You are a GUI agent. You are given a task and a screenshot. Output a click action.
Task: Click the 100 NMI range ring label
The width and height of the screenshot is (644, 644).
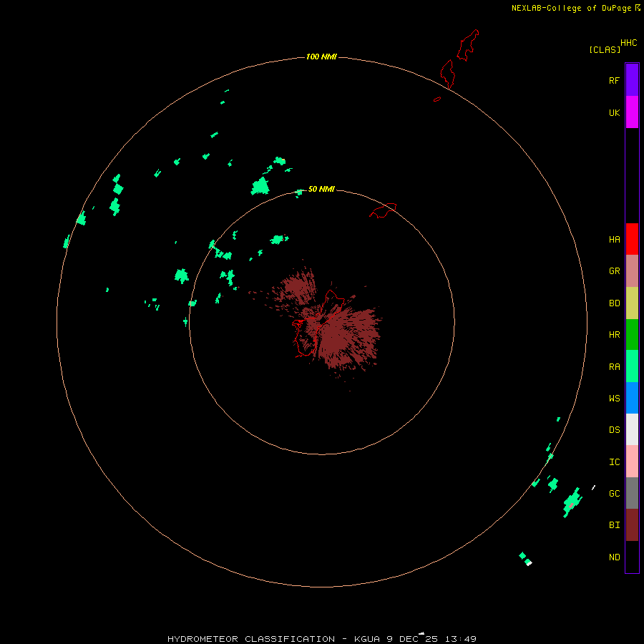[x=321, y=57]
